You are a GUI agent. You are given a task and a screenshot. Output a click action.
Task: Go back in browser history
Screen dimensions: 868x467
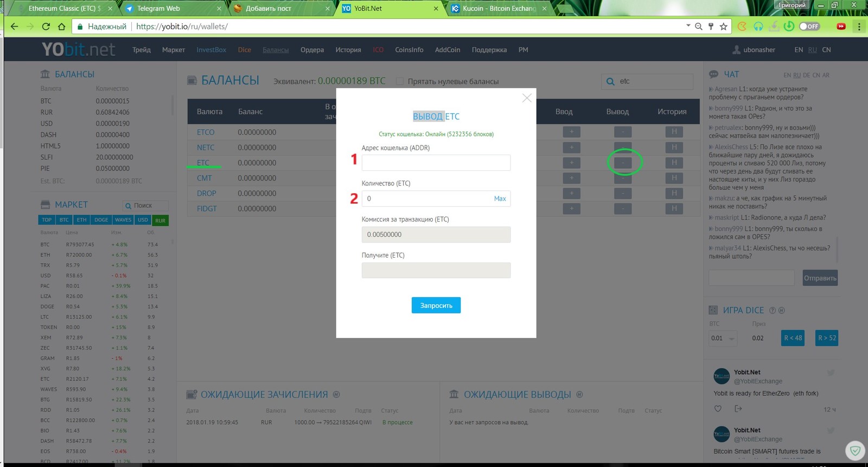point(15,26)
